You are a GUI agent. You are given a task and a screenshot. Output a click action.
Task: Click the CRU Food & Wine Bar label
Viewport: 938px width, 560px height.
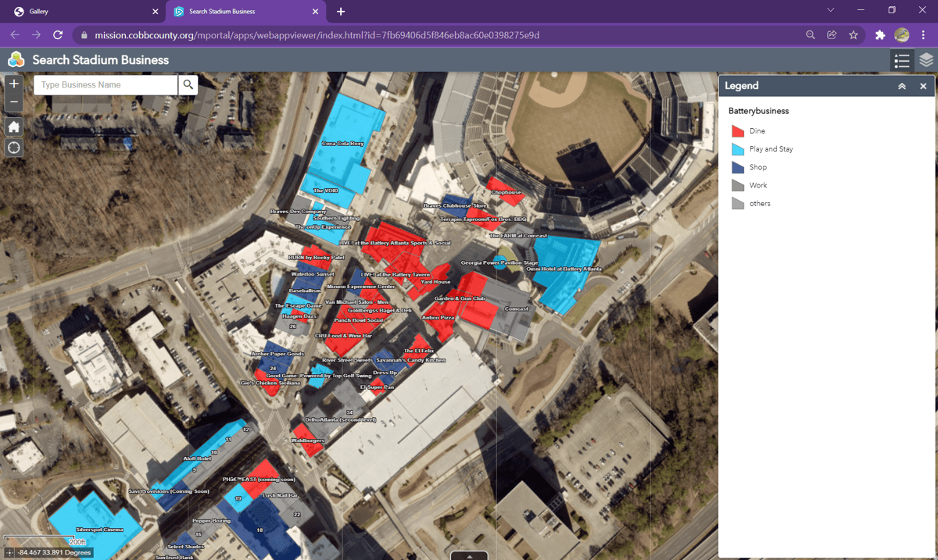[x=343, y=335]
